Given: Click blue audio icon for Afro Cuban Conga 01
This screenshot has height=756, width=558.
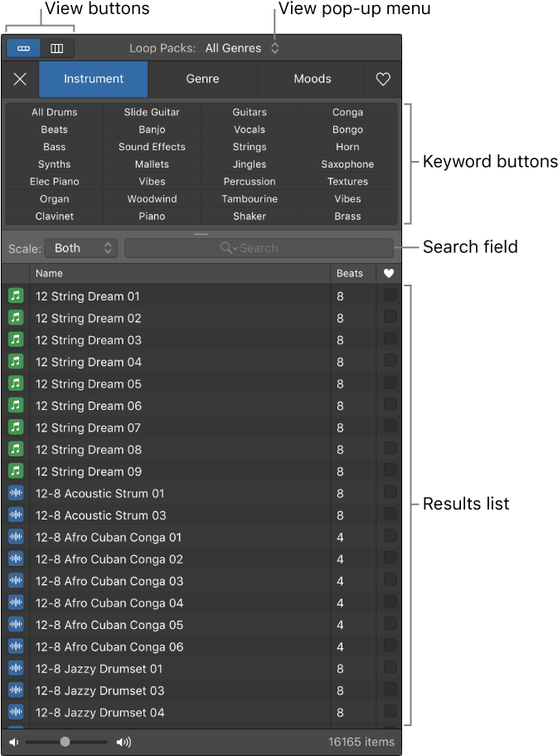Looking at the screenshot, I should tap(16, 537).
